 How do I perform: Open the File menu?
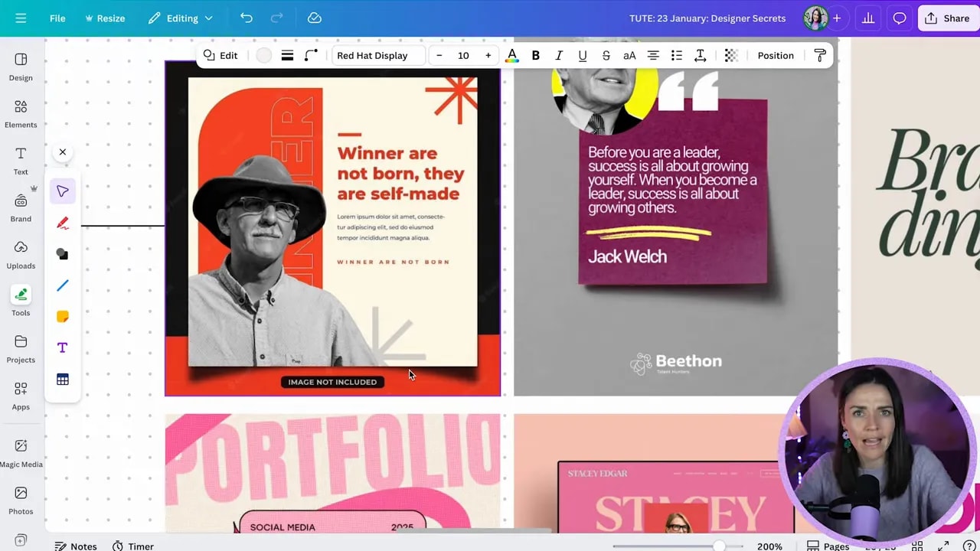point(57,18)
